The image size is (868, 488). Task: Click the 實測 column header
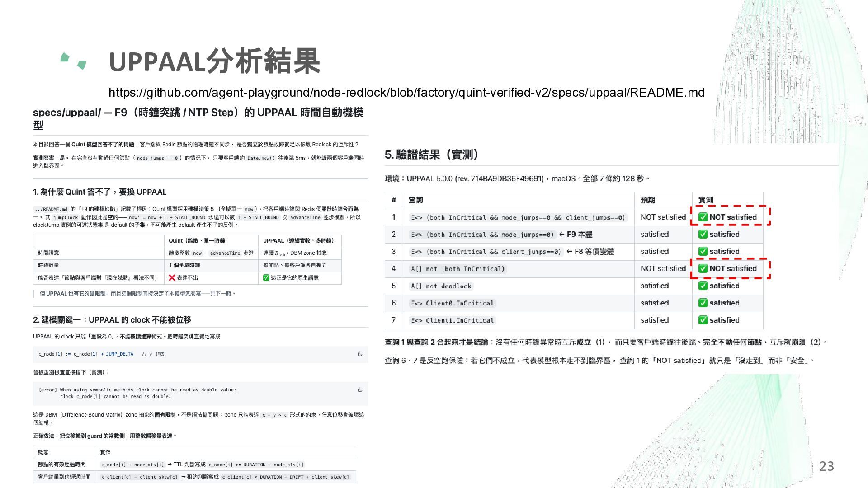pyautogui.click(x=706, y=200)
